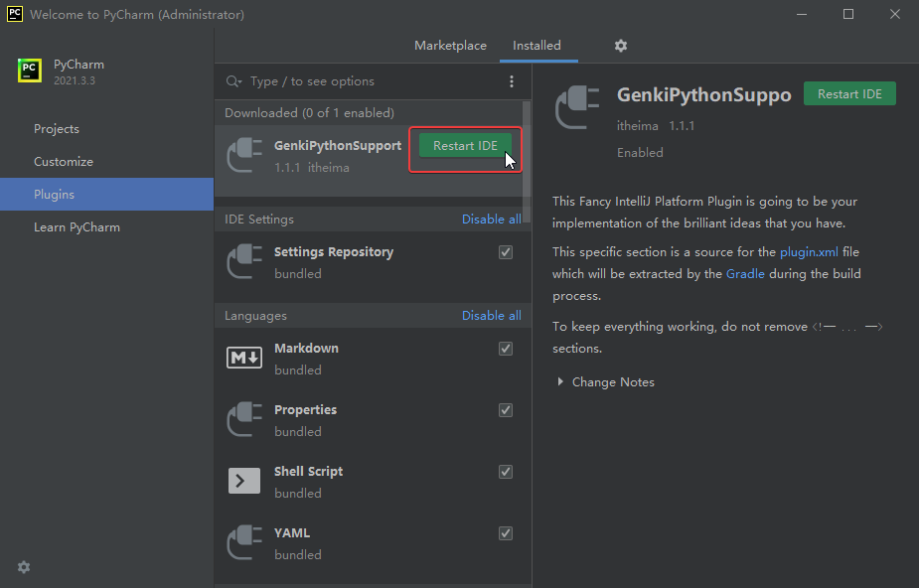
Task: Click the Properties plugin icon
Action: [x=244, y=419]
